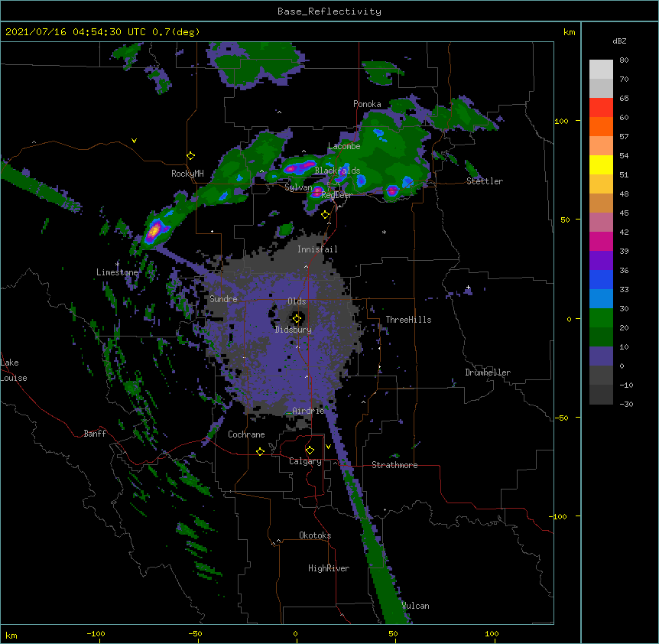Click the radar site marker near Didsbury
The width and height of the screenshot is (659, 644).
point(297,319)
